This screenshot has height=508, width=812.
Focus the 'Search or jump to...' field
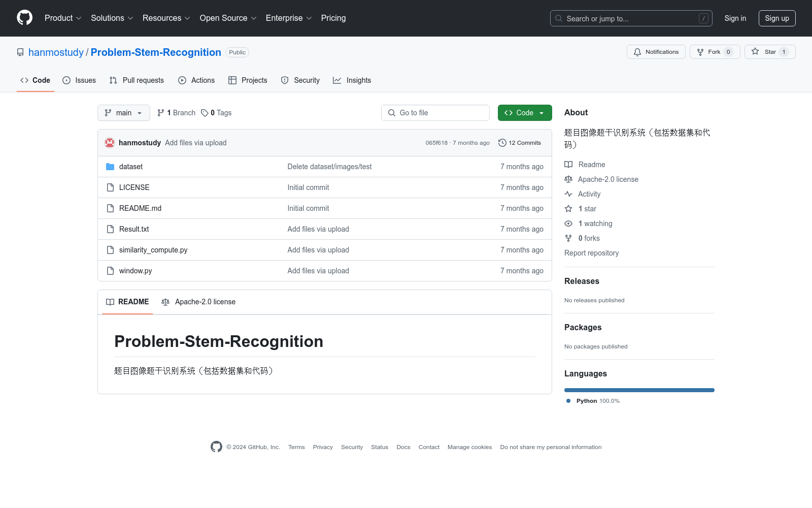(x=631, y=18)
